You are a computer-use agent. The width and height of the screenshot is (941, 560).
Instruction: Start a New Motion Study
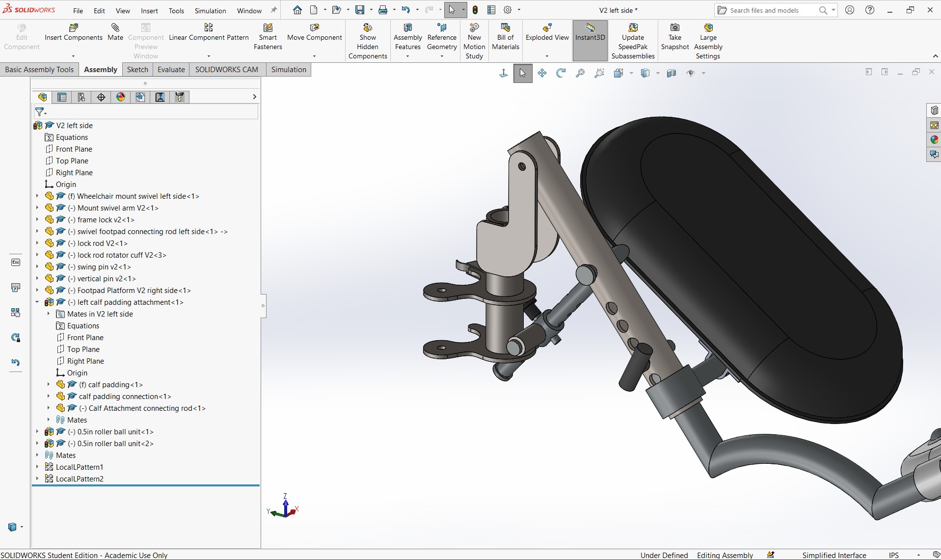(474, 41)
